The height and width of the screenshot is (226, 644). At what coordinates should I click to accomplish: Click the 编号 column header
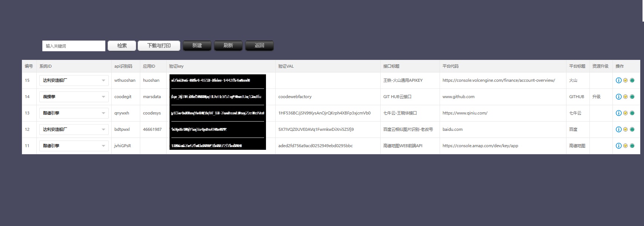point(29,66)
